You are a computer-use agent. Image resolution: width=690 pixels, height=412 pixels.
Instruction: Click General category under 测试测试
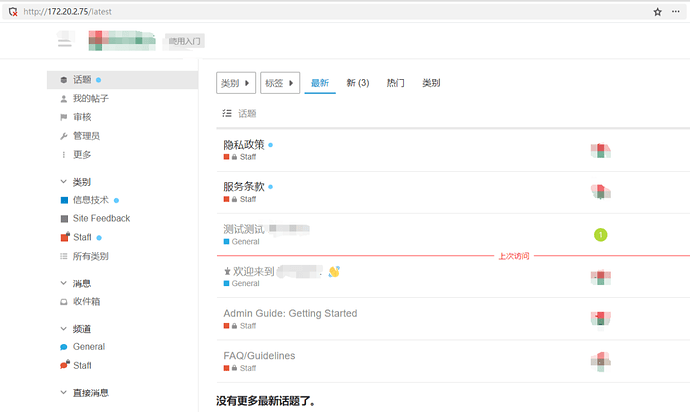[x=242, y=242]
